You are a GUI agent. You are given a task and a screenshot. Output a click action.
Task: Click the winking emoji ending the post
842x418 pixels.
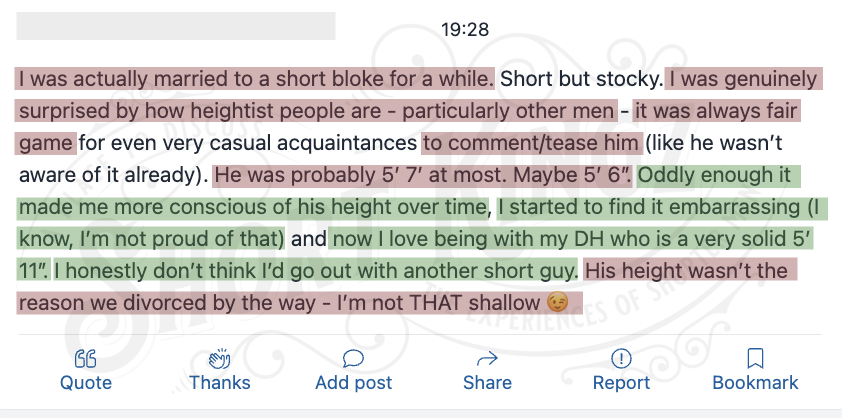tap(557, 304)
